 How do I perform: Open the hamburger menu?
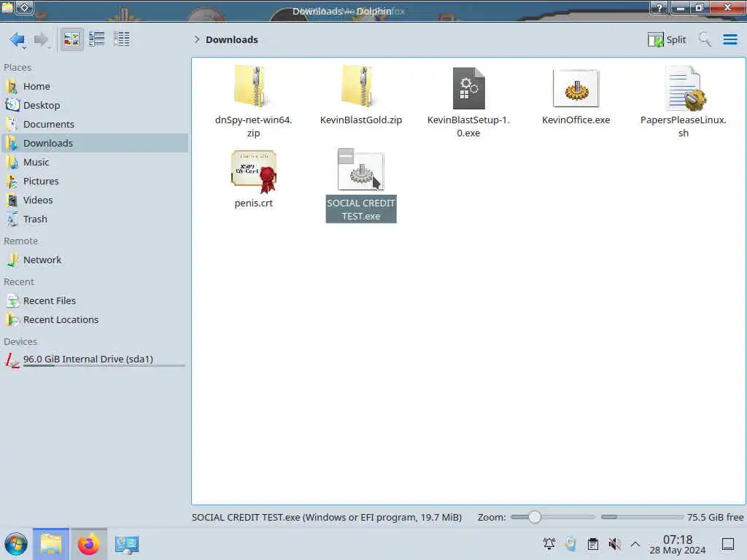tap(729, 39)
